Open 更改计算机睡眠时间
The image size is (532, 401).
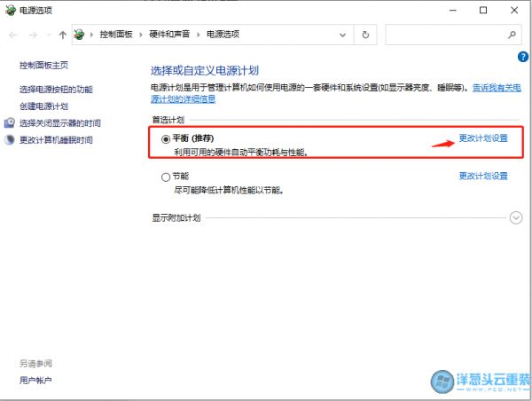coord(56,139)
